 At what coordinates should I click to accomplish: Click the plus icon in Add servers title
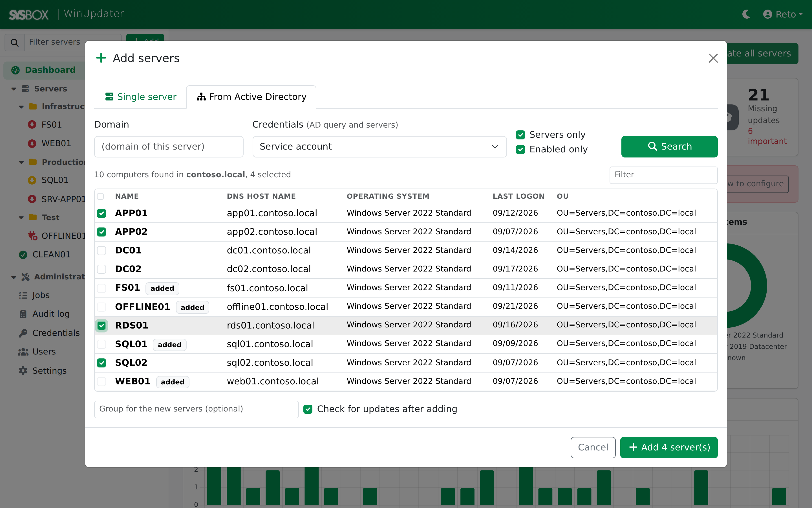101,58
